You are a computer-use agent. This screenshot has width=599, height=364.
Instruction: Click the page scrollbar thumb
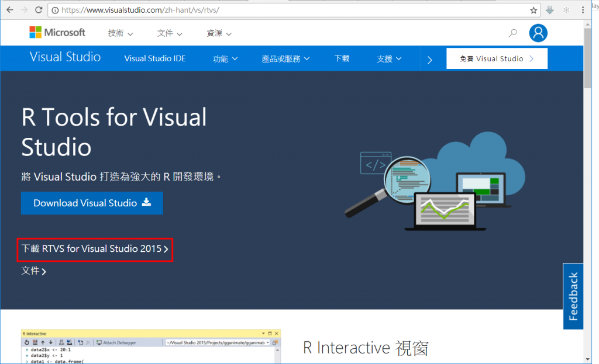(x=587, y=58)
